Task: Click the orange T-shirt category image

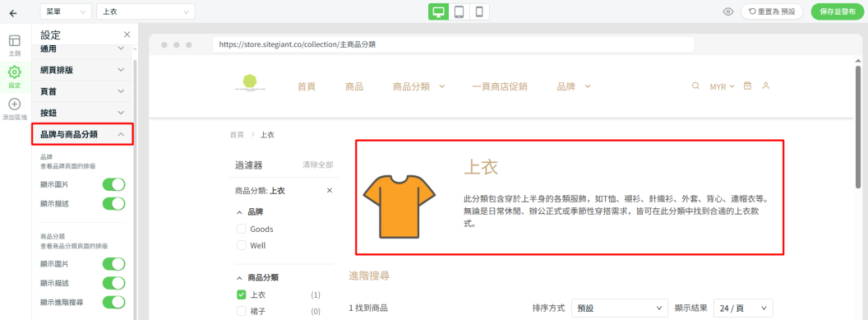Action: 399,206
